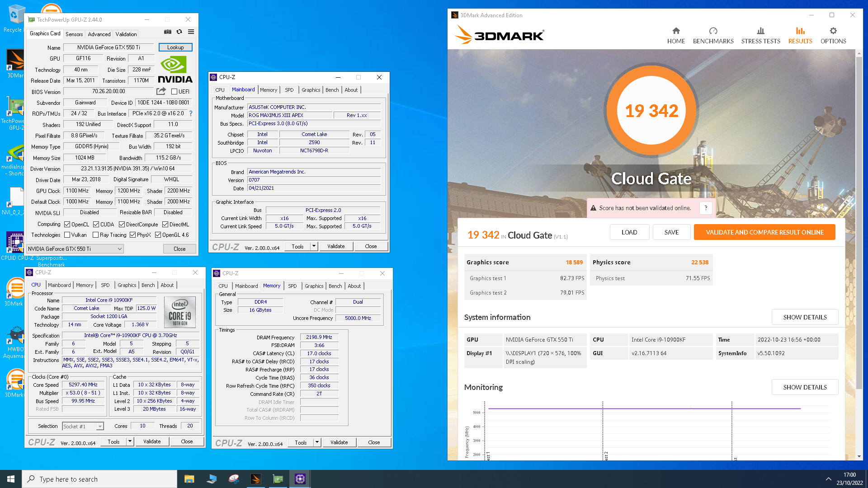The height and width of the screenshot is (488, 868).
Task: Click the Lookup button in GPU-Z
Action: pyautogui.click(x=175, y=47)
